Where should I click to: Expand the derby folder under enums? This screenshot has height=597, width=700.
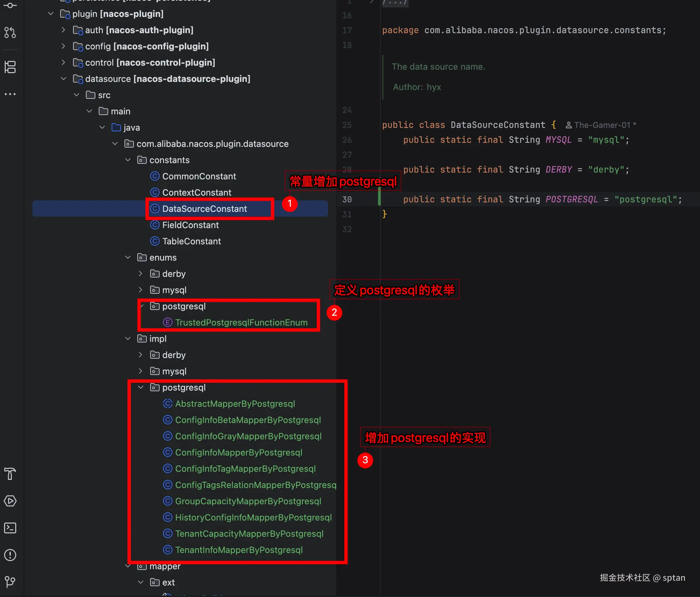[141, 274]
